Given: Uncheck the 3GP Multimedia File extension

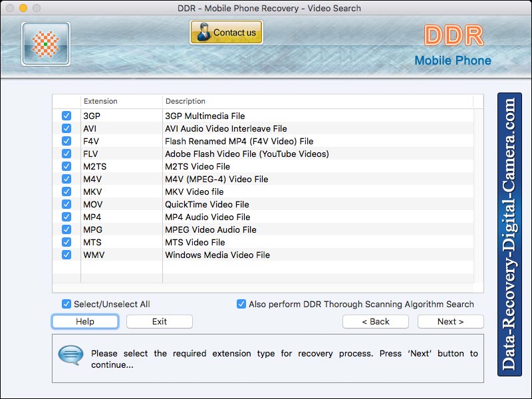Looking at the screenshot, I should coord(66,116).
